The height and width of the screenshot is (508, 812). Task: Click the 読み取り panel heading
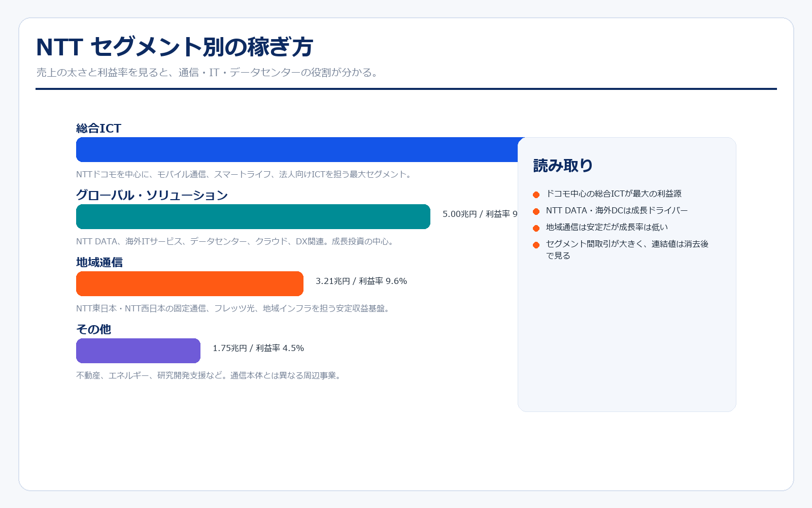point(563,166)
